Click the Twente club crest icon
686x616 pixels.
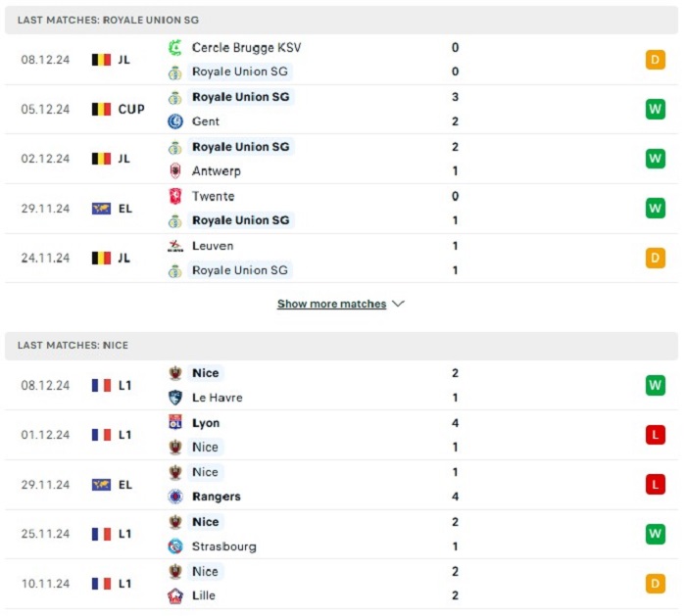[175, 196]
